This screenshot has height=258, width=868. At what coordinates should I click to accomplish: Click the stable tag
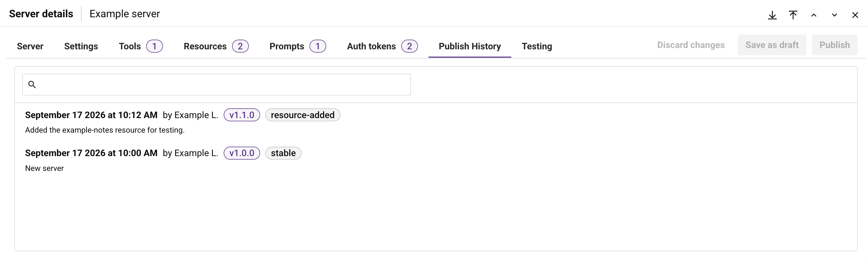point(283,153)
